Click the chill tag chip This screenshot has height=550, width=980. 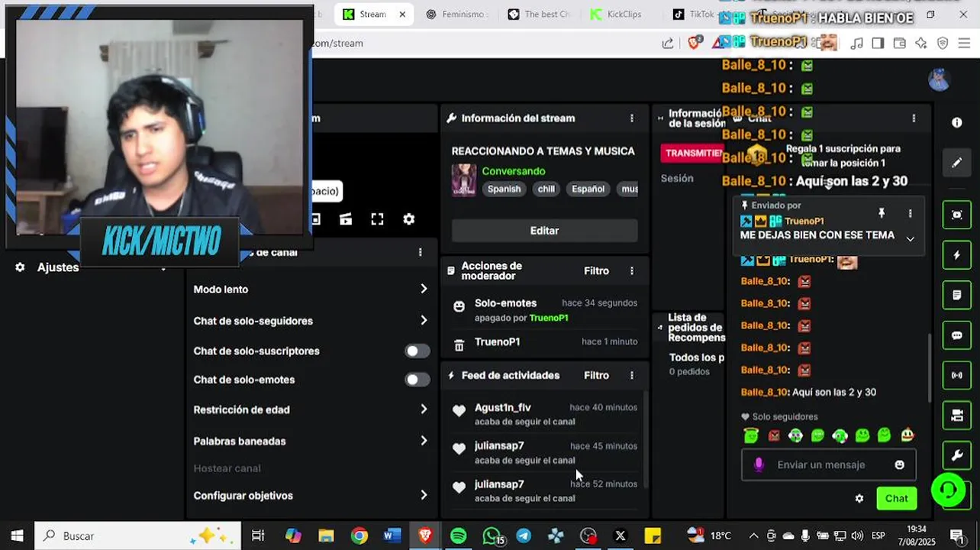pos(546,189)
